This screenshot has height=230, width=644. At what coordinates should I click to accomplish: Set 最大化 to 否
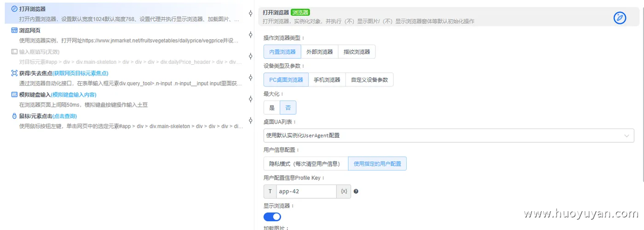[288, 108]
